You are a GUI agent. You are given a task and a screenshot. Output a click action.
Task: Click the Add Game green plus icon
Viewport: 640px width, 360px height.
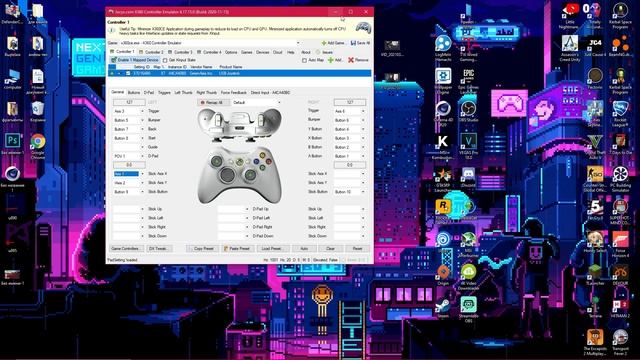coord(324,43)
